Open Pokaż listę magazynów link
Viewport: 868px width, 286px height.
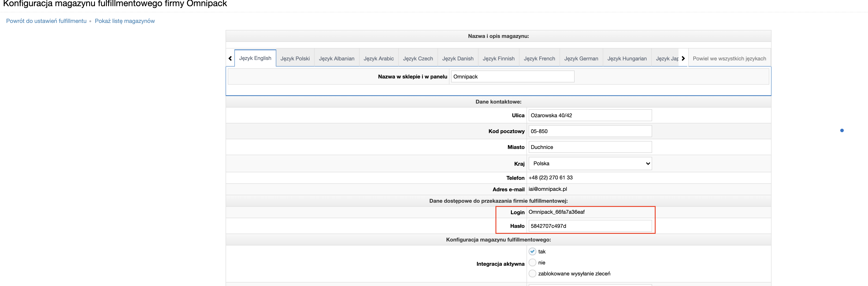pos(125,21)
